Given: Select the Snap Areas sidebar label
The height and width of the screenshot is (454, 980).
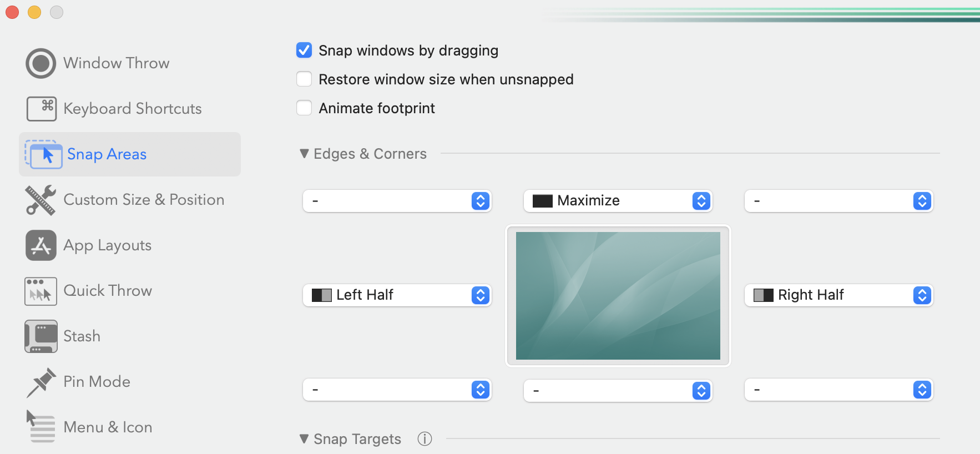Looking at the screenshot, I should pos(107,154).
